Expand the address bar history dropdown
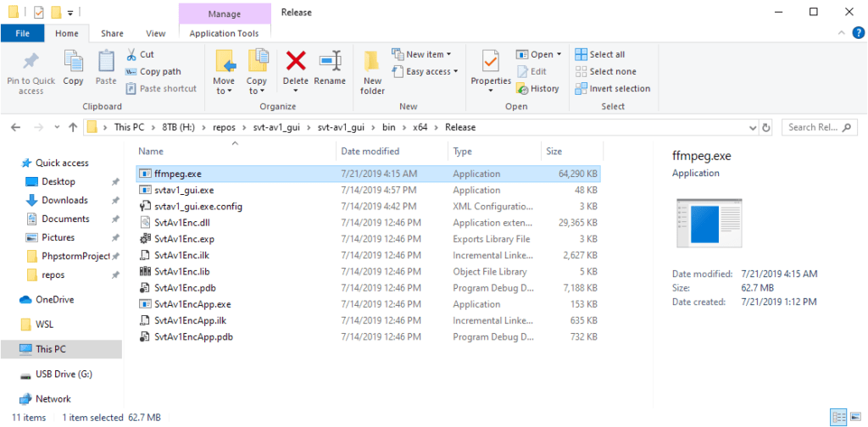This screenshot has height=427, width=868. (752, 127)
